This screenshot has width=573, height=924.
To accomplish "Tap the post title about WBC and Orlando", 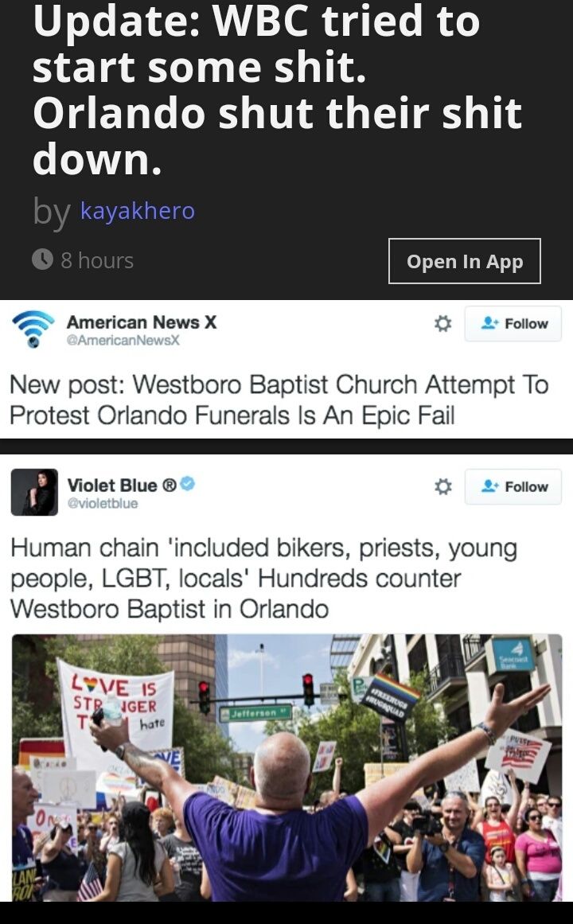I will [277, 90].
